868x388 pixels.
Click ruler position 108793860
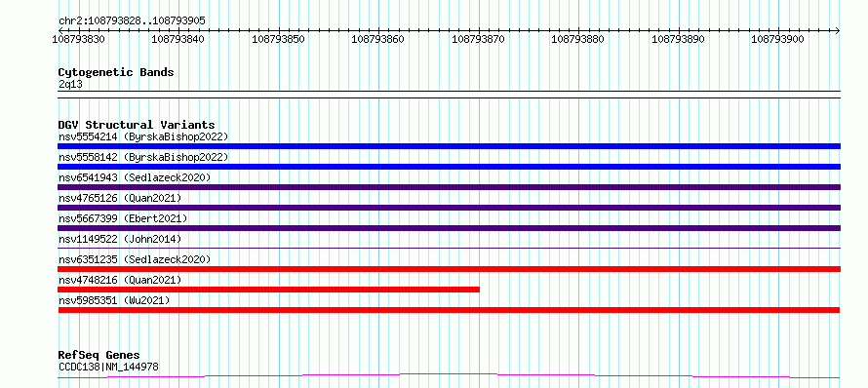pos(377,39)
